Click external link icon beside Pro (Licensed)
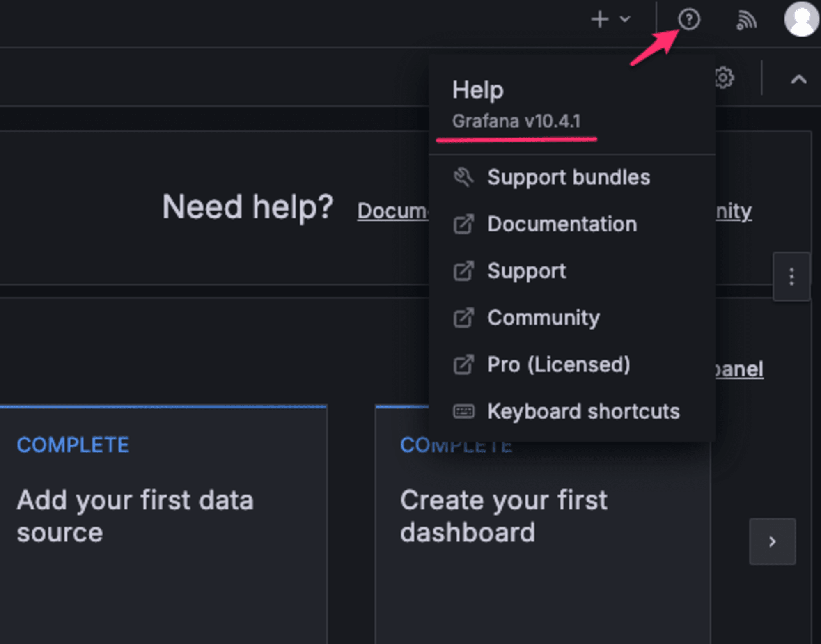 [463, 364]
